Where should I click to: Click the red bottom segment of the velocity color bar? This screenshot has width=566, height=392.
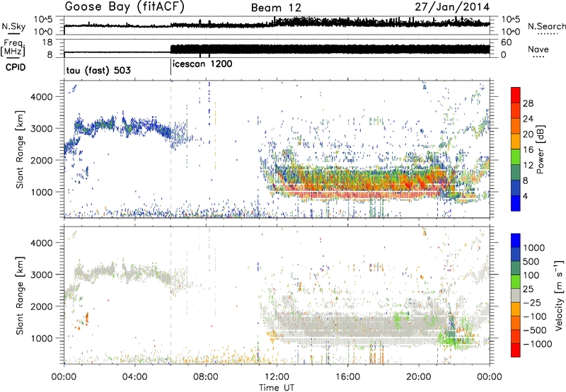click(x=516, y=350)
